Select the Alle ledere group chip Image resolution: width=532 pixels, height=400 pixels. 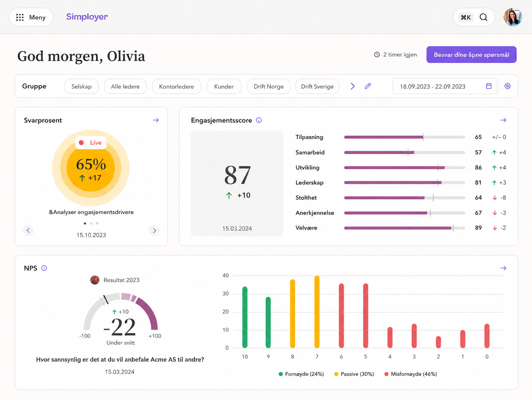[x=125, y=86]
